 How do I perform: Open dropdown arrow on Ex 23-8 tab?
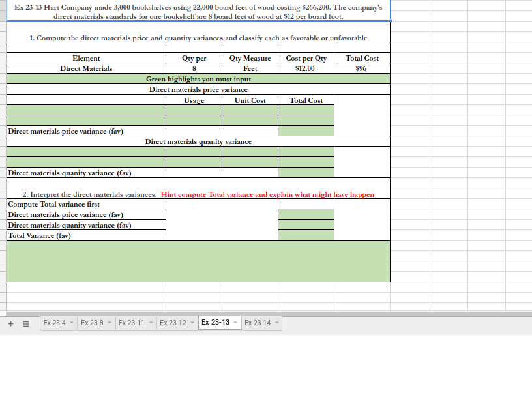point(110,323)
